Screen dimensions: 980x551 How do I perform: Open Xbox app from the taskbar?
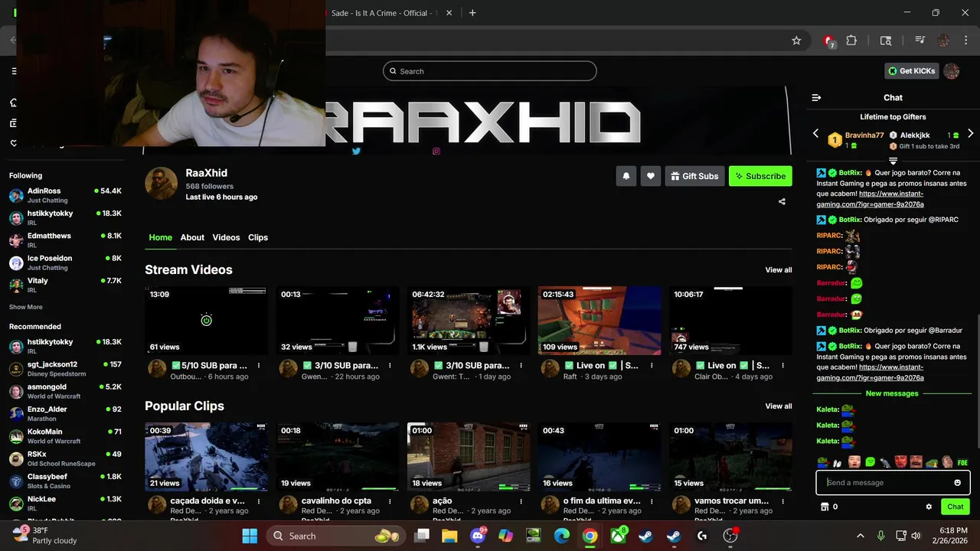(617, 536)
